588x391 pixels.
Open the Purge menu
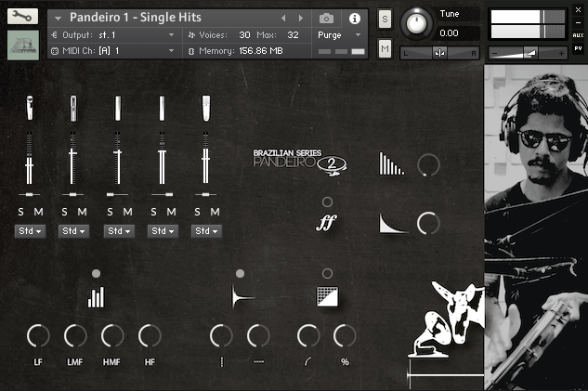[339, 35]
